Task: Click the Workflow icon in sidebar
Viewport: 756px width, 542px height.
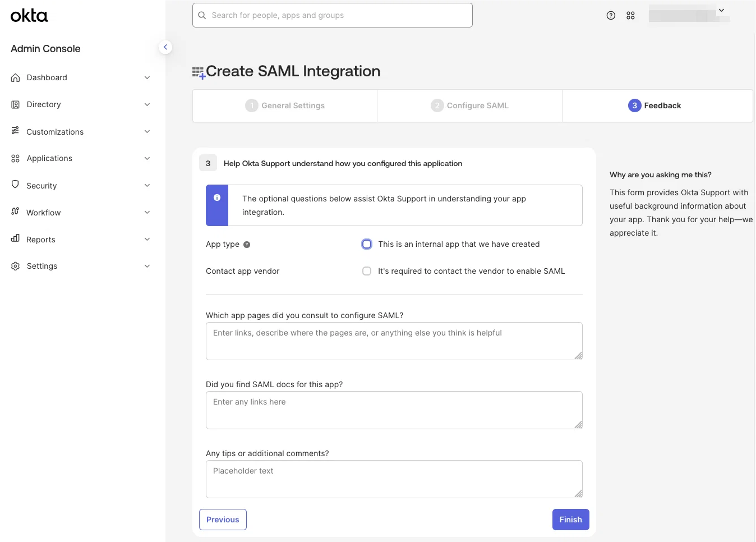Action: [16, 212]
